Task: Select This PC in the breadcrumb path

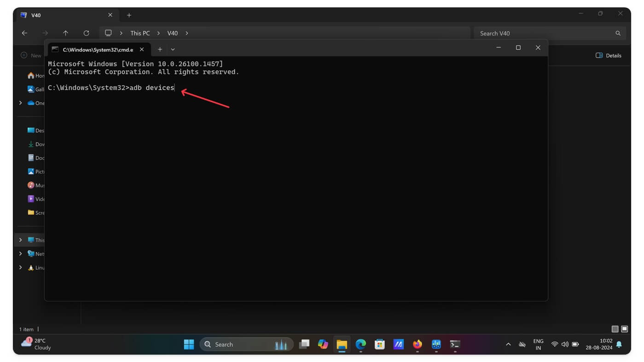Action: point(140,33)
